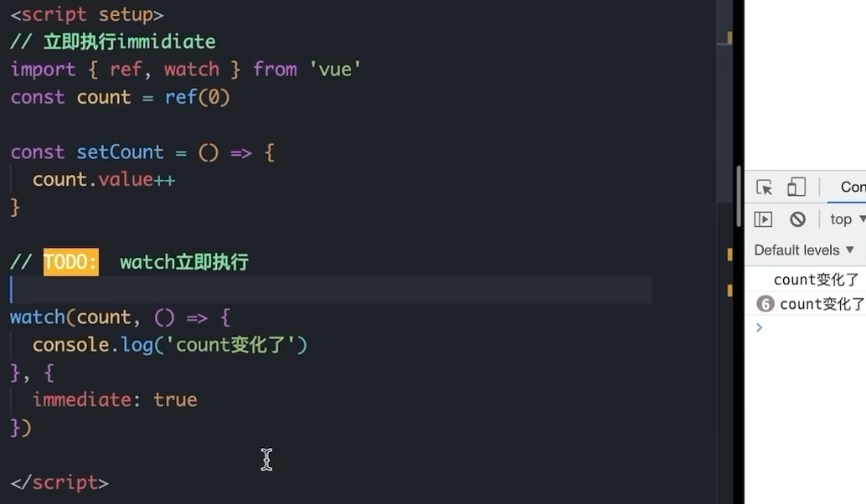This screenshot has width=866, height=504.
Task: Clear the console messages
Action: [x=796, y=219]
